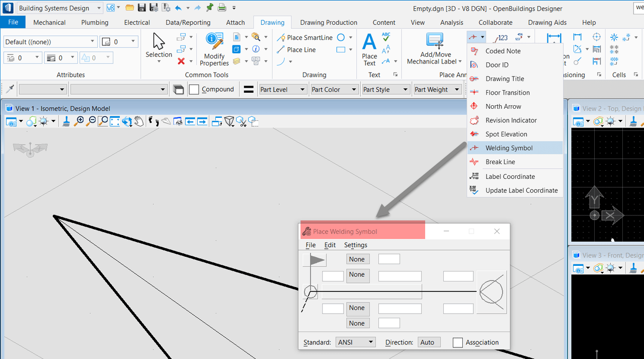The width and height of the screenshot is (644, 359).
Task: Click the Walk footprints icon in View 1
Action: [x=153, y=121]
